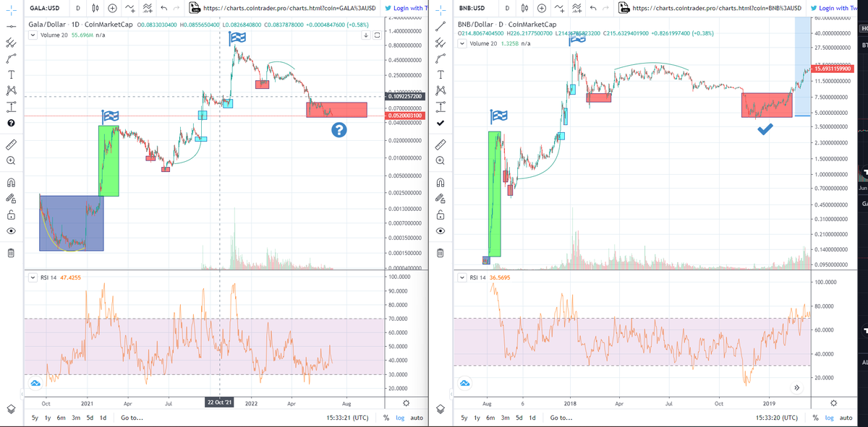Select 5d range in BNB chart
The height and width of the screenshot is (427, 868).
click(521, 418)
